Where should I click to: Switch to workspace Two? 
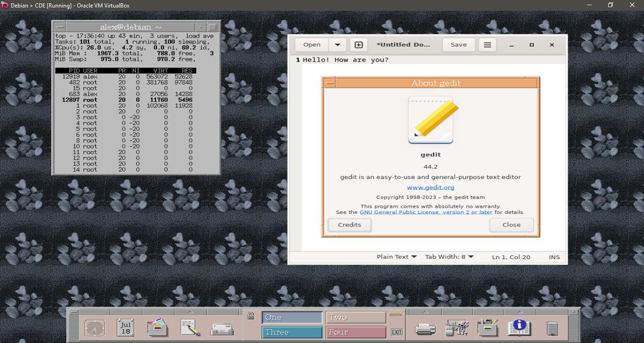point(356,318)
